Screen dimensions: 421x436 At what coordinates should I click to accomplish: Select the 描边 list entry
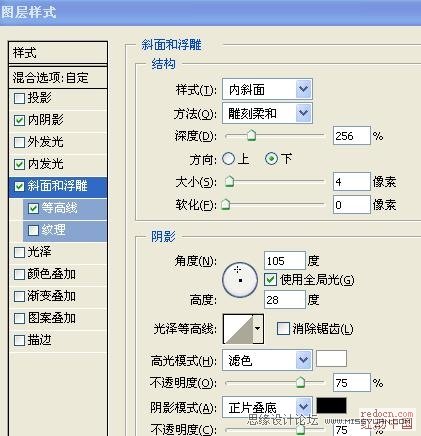coord(58,340)
